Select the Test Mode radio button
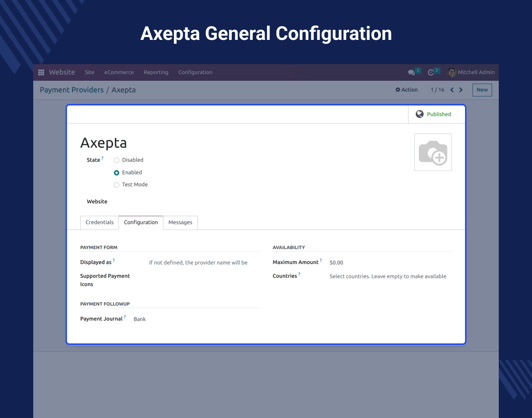This screenshot has width=532, height=418. click(x=116, y=185)
